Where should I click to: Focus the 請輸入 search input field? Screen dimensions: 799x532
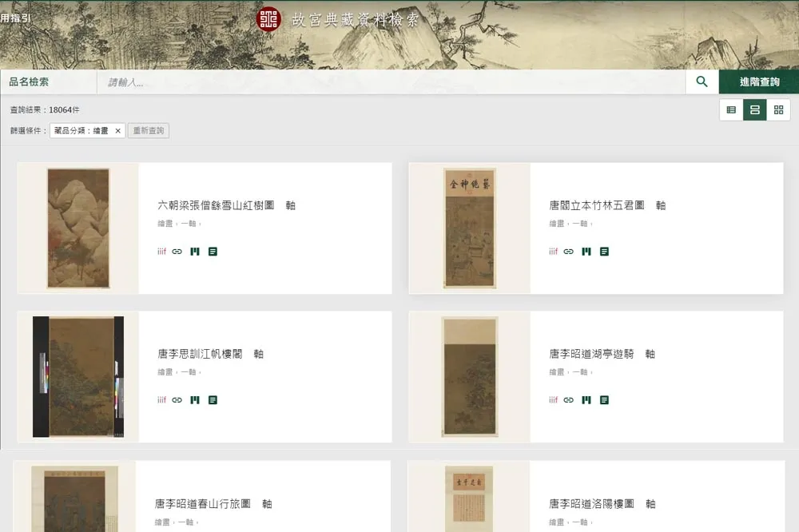[391, 81]
